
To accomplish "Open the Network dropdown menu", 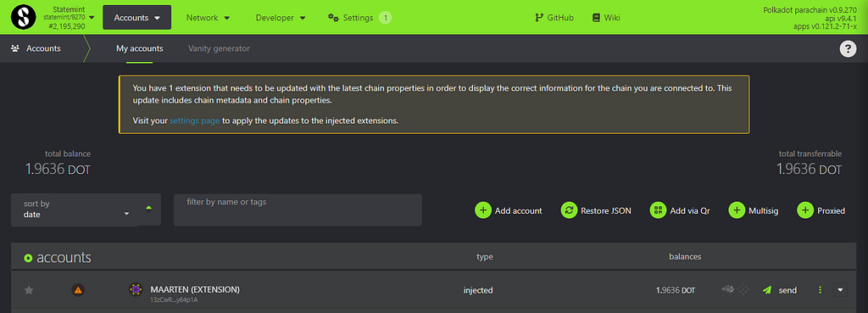I will click(x=209, y=18).
